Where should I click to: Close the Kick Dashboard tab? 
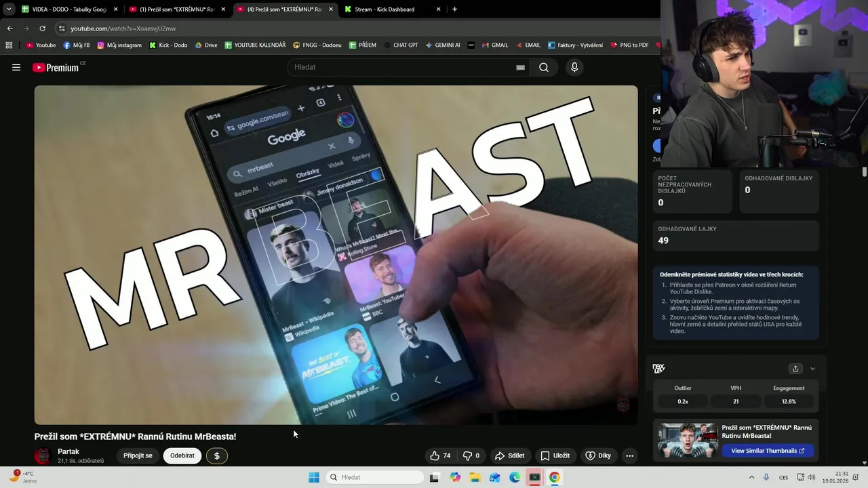(x=438, y=9)
